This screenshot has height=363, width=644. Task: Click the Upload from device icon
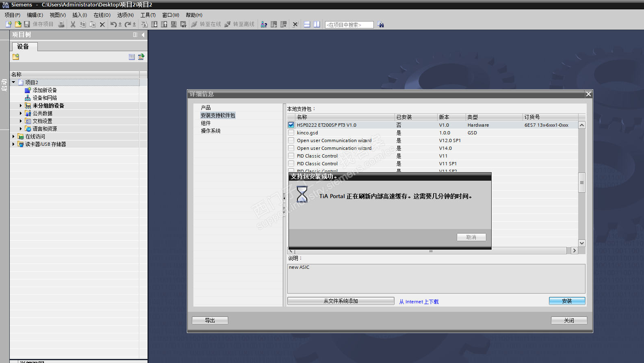164,24
